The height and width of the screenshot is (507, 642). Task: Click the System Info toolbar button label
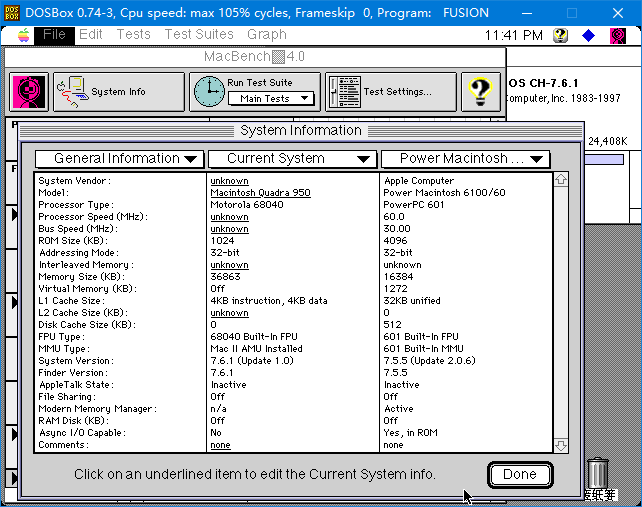pos(118,92)
